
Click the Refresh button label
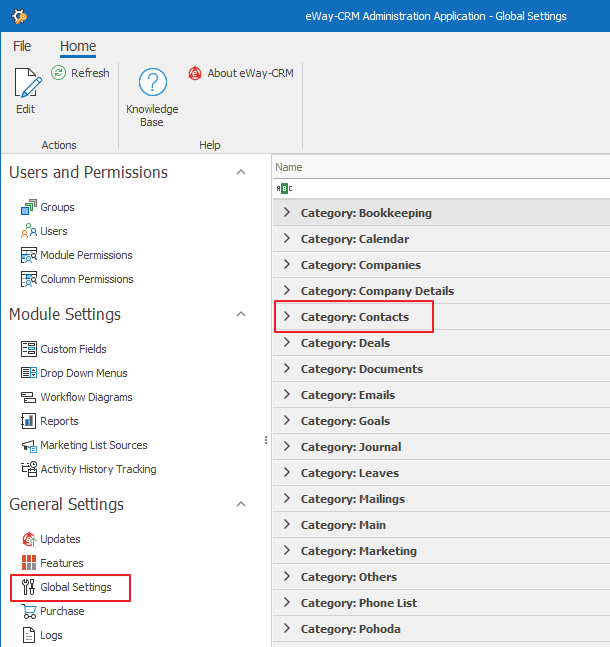coord(90,73)
